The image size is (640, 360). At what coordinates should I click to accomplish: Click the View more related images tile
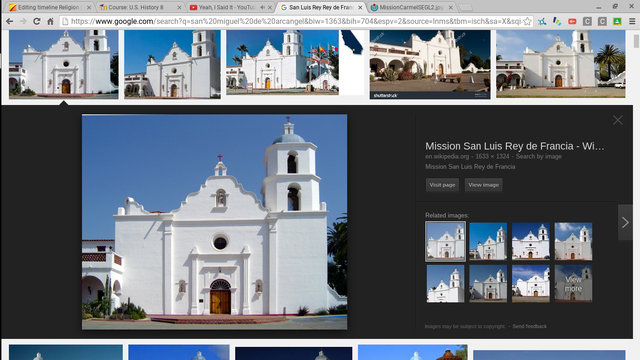coord(573,284)
